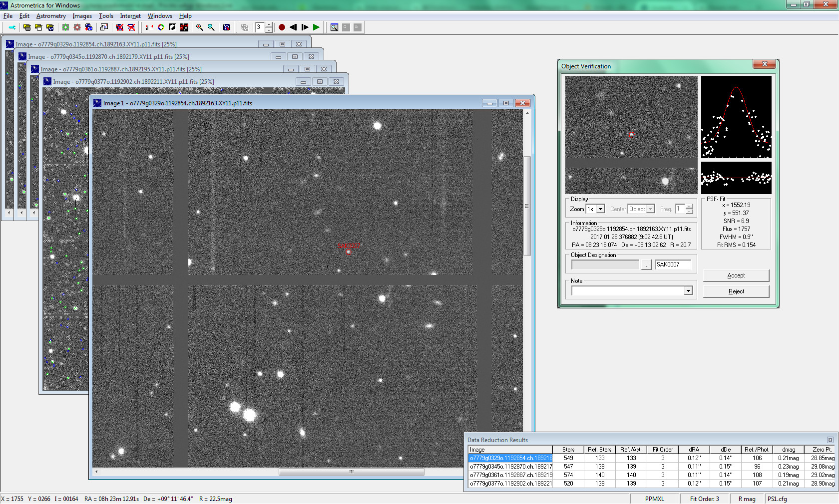Click the Reject button

(736, 291)
